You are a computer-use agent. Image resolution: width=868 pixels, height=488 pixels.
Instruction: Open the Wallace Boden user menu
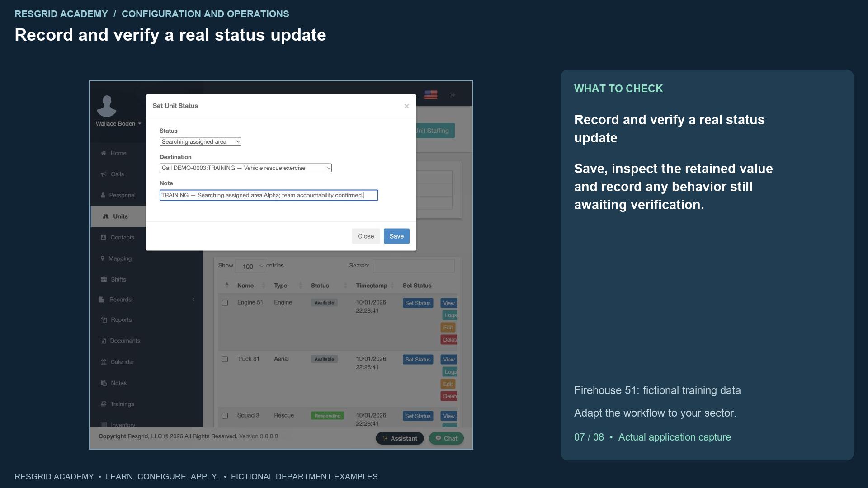point(118,124)
